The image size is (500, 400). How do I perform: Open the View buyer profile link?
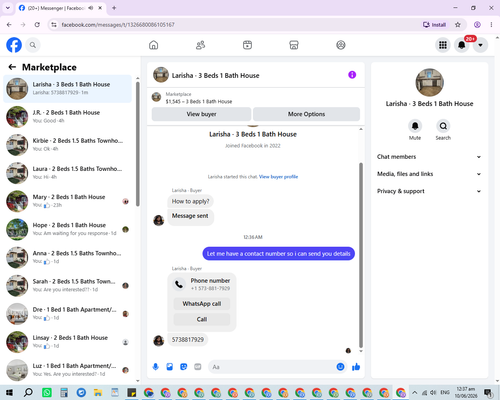click(278, 177)
